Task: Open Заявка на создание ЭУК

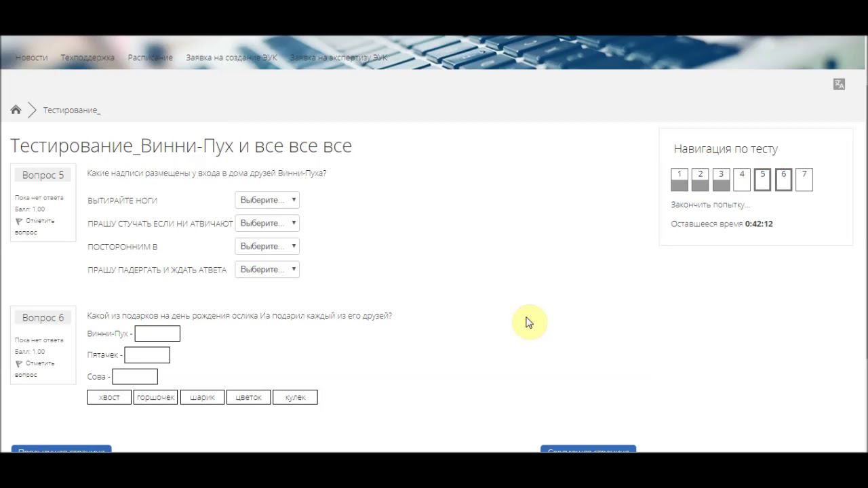Action: coord(232,58)
